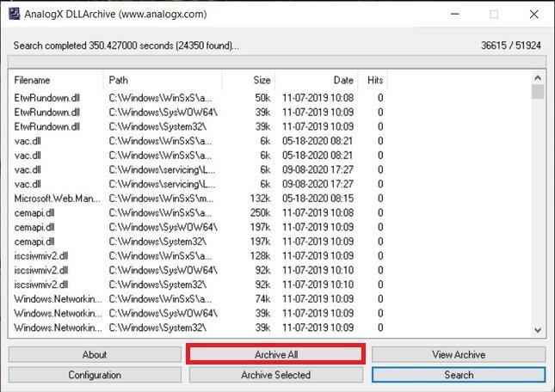Screen dimensions: 555x392
Task: Click the vertical scrollbar thumb
Action: (538, 92)
